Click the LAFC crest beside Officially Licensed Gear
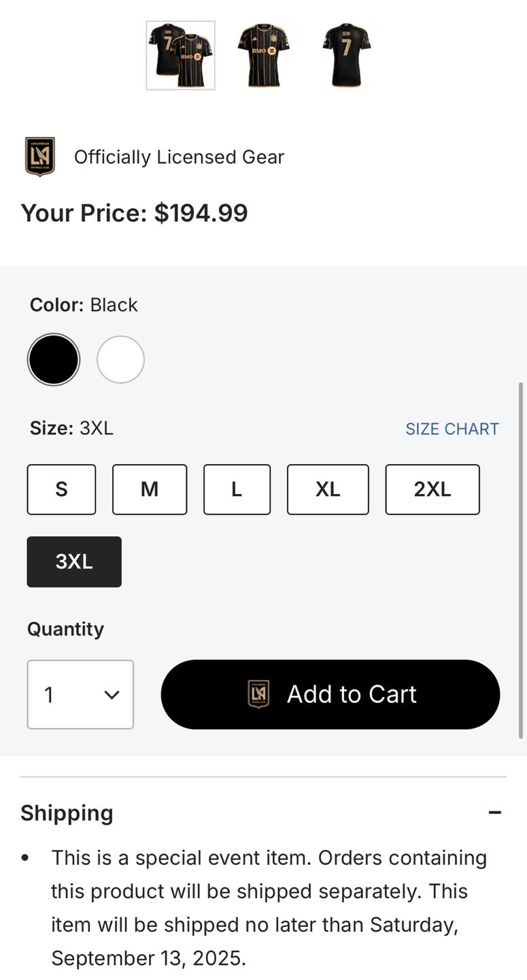The height and width of the screenshot is (980, 527). click(x=39, y=157)
